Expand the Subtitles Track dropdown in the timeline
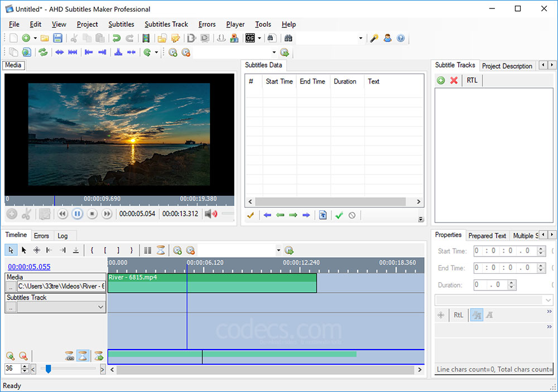This screenshot has height=392, width=558. [100, 307]
